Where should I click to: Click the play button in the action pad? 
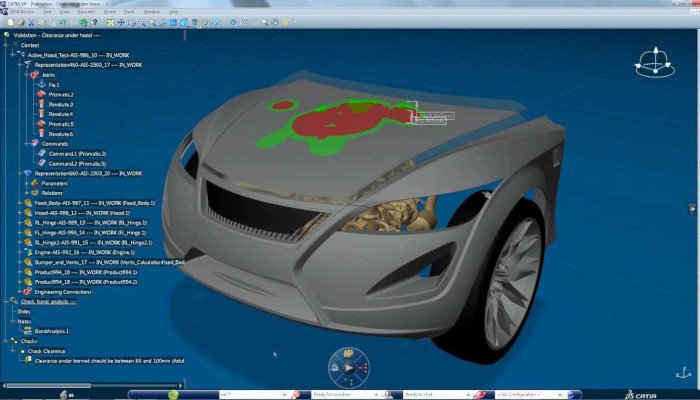pyautogui.click(x=349, y=368)
